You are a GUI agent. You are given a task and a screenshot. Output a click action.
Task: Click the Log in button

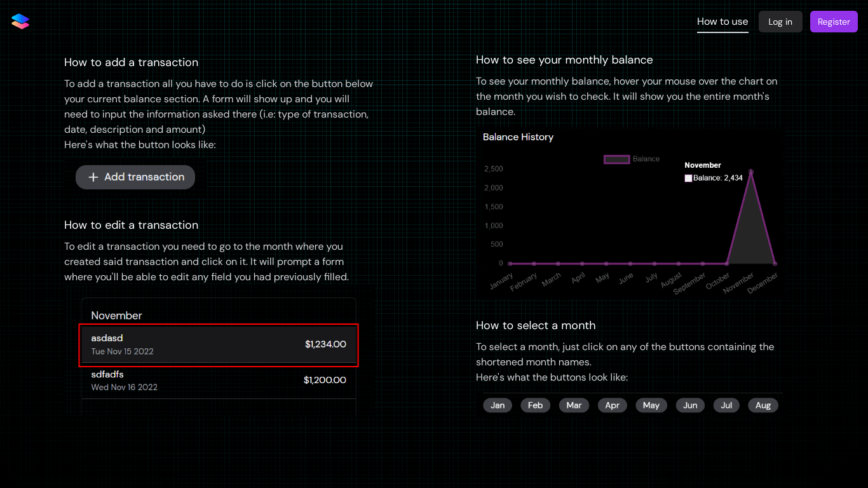[780, 21]
